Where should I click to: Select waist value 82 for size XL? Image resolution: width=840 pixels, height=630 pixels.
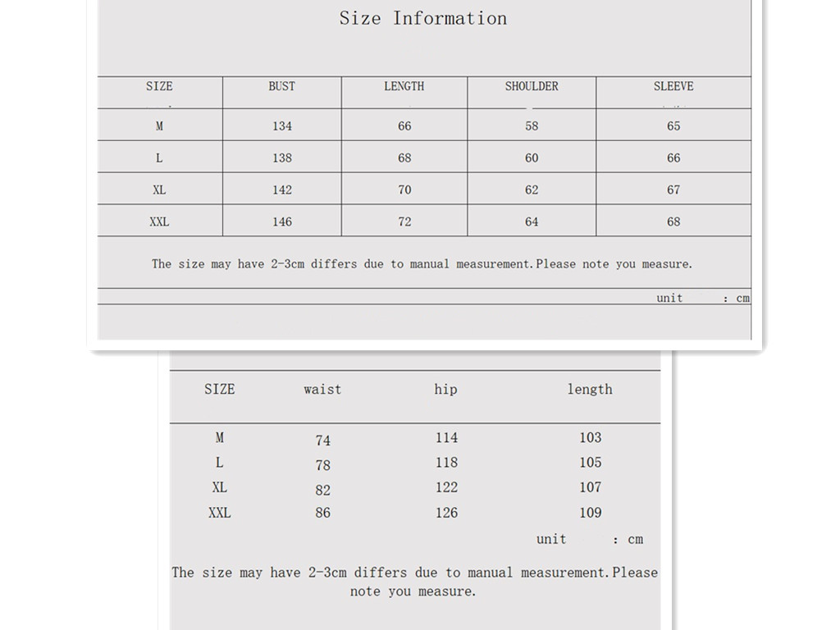click(323, 490)
